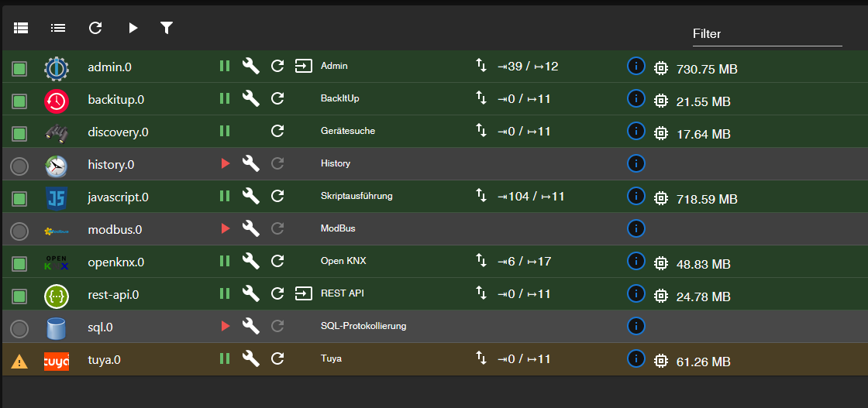Start the history.0 instance

(226, 163)
